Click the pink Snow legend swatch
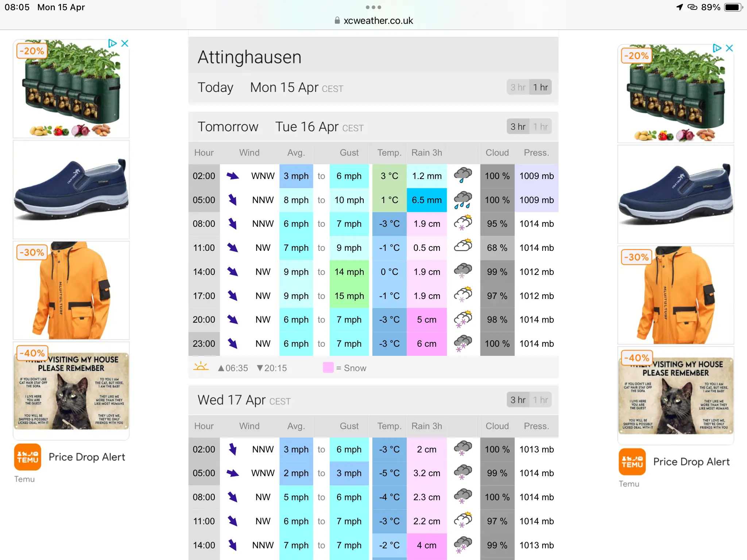This screenshot has height=560, width=747. [x=328, y=367]
